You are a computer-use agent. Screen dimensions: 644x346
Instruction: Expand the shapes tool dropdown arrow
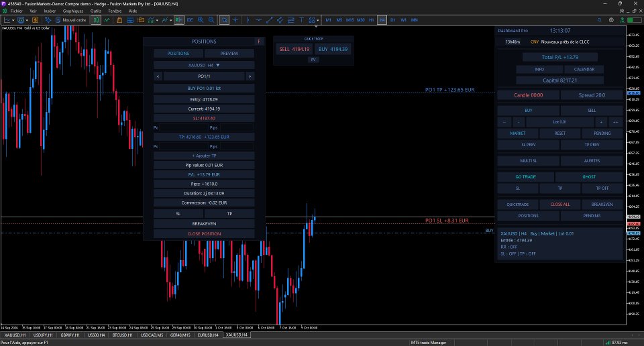point(318,20)
